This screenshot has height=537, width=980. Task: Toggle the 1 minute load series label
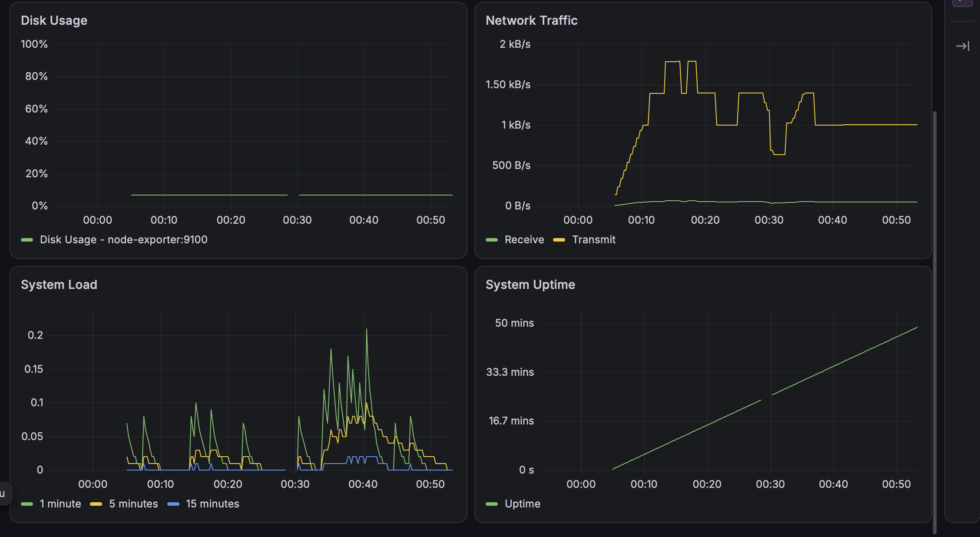click(60, 504)
